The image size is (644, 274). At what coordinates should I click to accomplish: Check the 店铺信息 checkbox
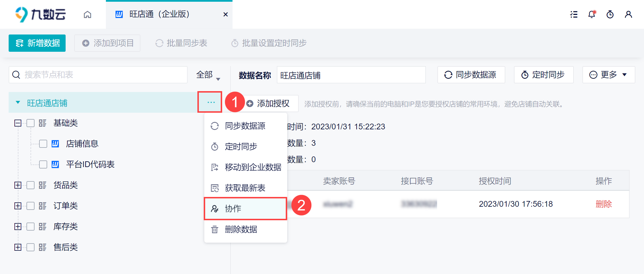coord(43,144)
